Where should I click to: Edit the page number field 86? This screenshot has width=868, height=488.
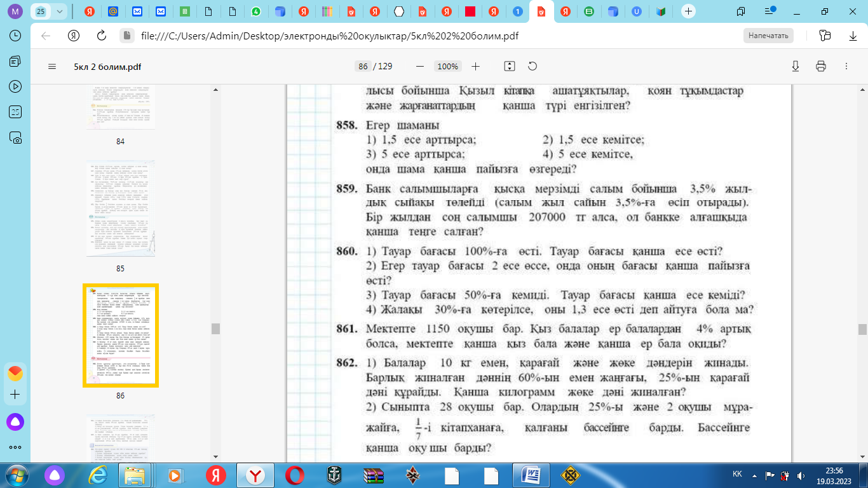point(363,67)
